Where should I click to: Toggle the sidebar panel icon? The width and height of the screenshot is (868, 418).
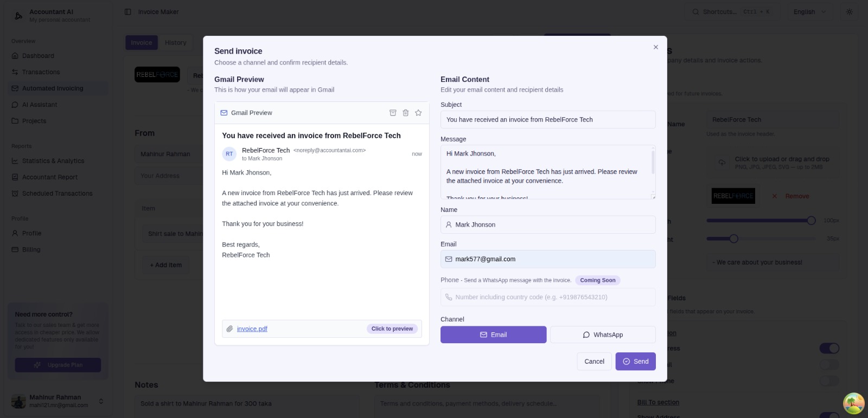point(128,12)
